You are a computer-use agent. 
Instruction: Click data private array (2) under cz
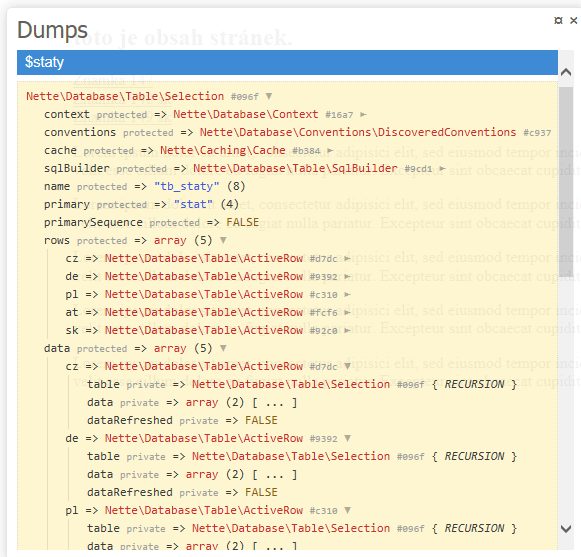pyautogui.click(x=192, y=402)
